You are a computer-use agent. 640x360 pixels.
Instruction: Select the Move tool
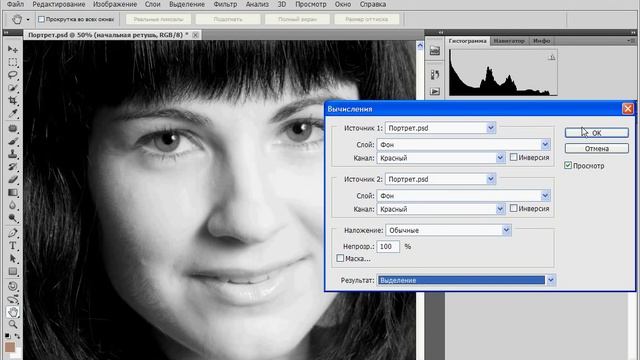[x=13, y=49]
